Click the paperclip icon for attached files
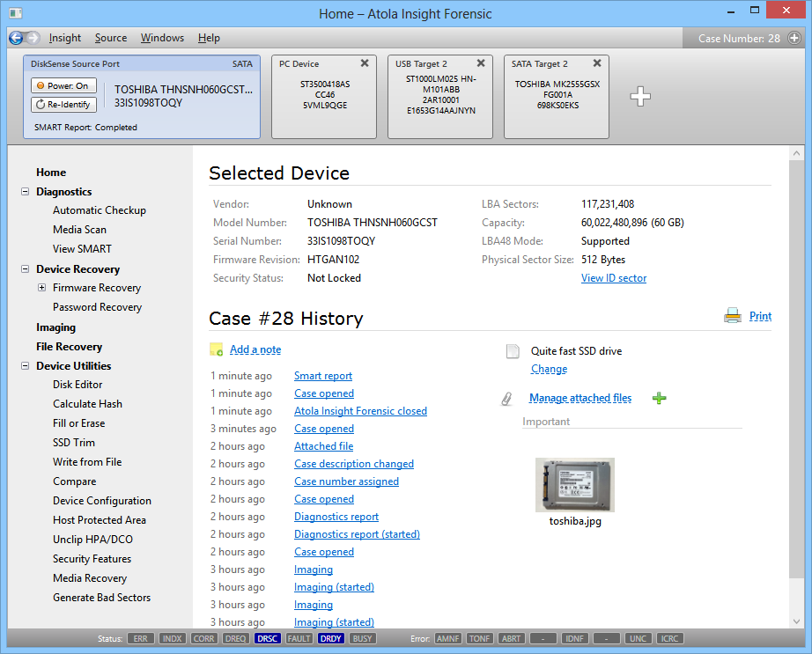The height and width of the screenshot is (654, 812). point(506,399)
